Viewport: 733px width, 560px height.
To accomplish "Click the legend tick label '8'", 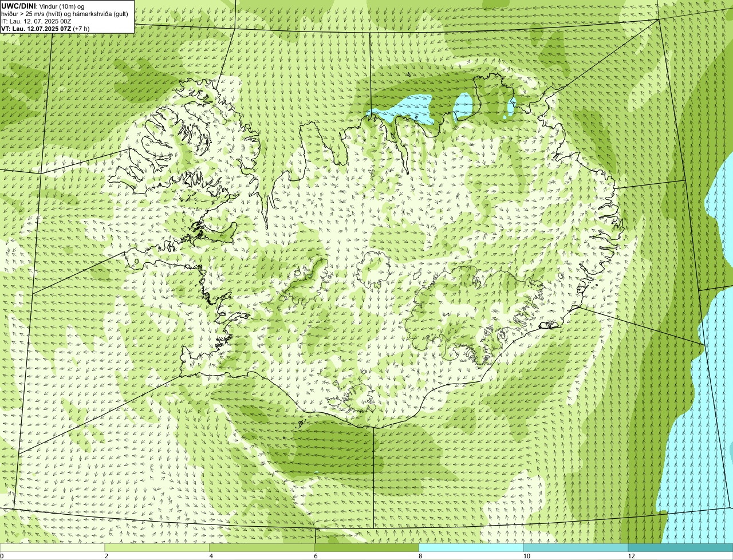I will 421,556.
